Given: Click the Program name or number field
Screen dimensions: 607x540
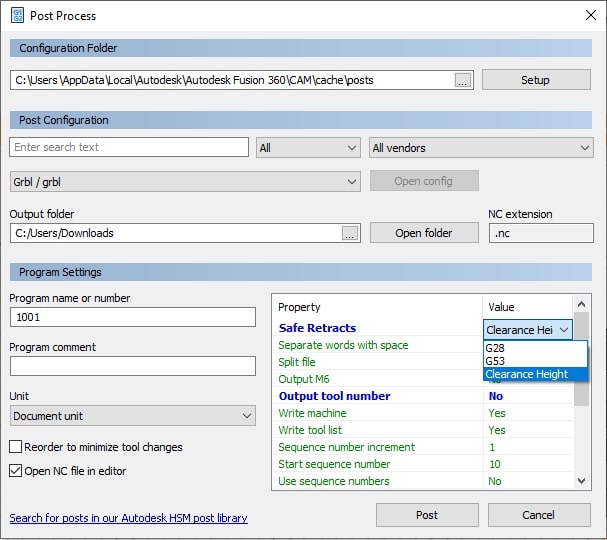Looking at the screenshot, I should (133, 317).
